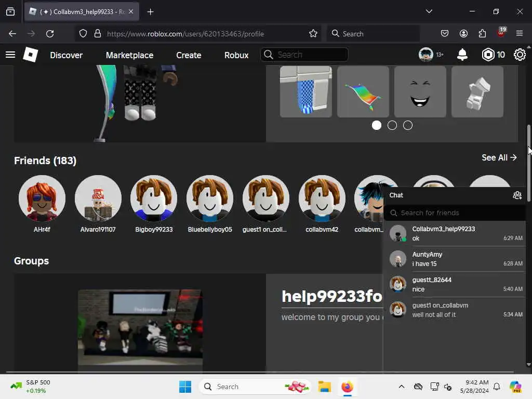This screenshot has width=532, height=399.
Task: Launch File Explorer from the taskbar
Action: point(324,387)
